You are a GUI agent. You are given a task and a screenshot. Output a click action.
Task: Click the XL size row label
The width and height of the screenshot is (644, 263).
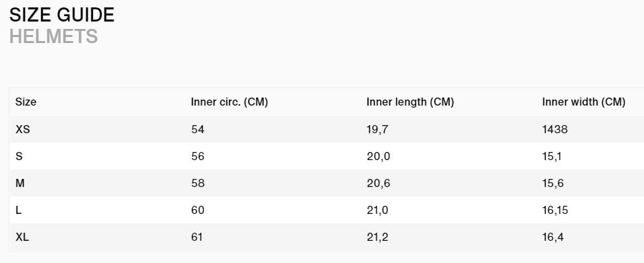click(x=22, y=237)
